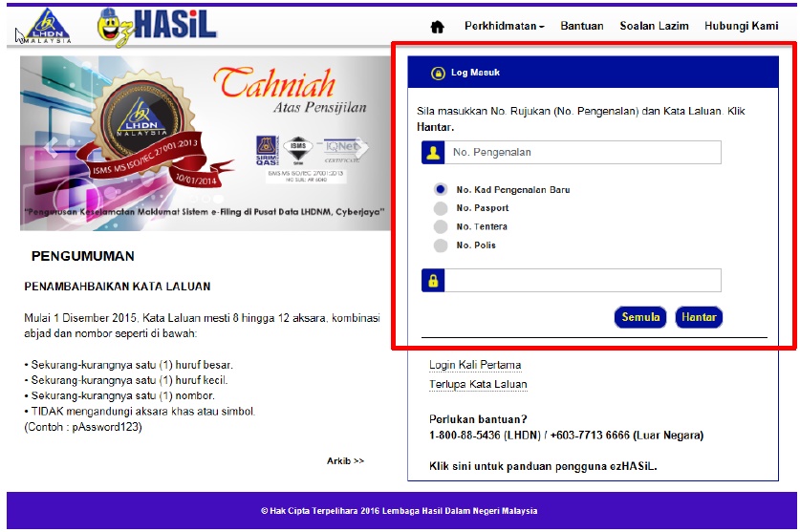The height and width of the screenshot is (532, 800).
Task: Click the LHDN Malaysia logo
Action: [47, 26]
